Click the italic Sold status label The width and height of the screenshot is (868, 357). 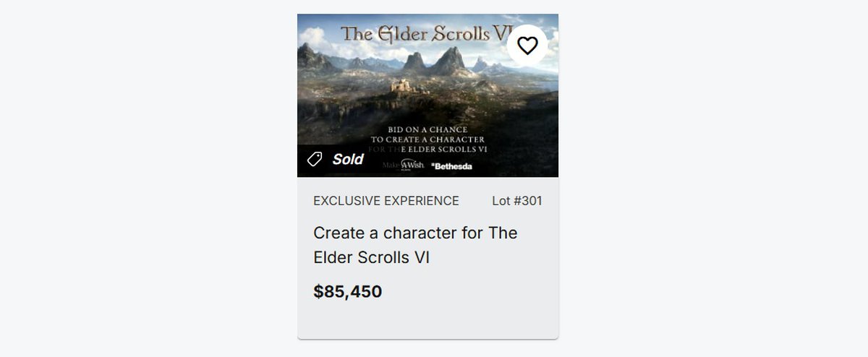348,159
